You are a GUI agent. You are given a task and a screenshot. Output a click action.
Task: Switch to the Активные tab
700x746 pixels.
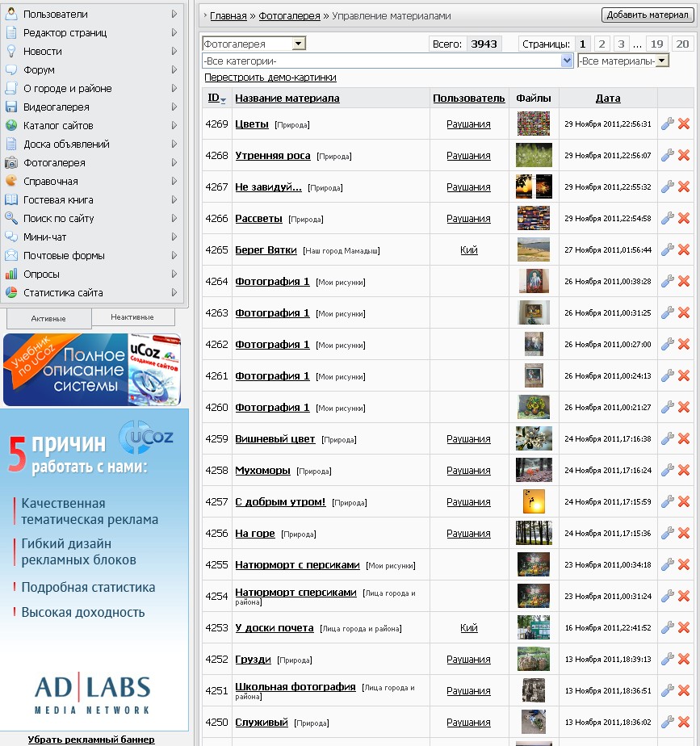48,318
